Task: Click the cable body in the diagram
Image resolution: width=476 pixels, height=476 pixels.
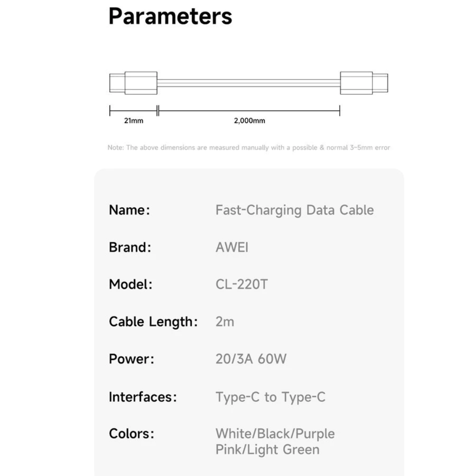Action: [x=249, y=83]
